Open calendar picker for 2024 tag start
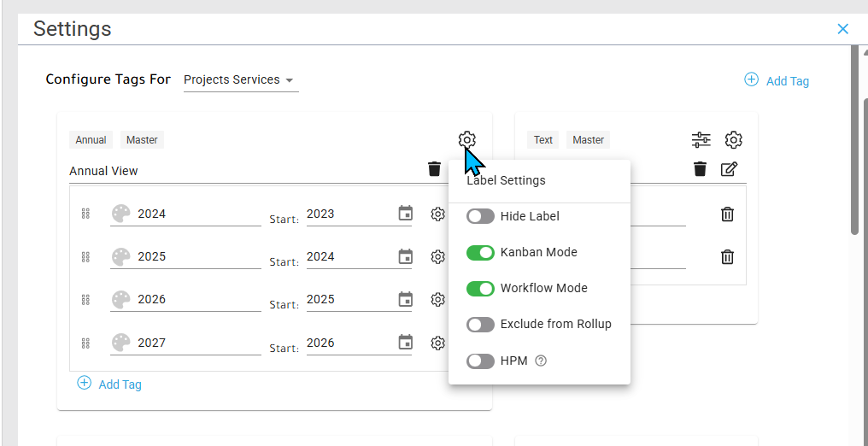 406,213
